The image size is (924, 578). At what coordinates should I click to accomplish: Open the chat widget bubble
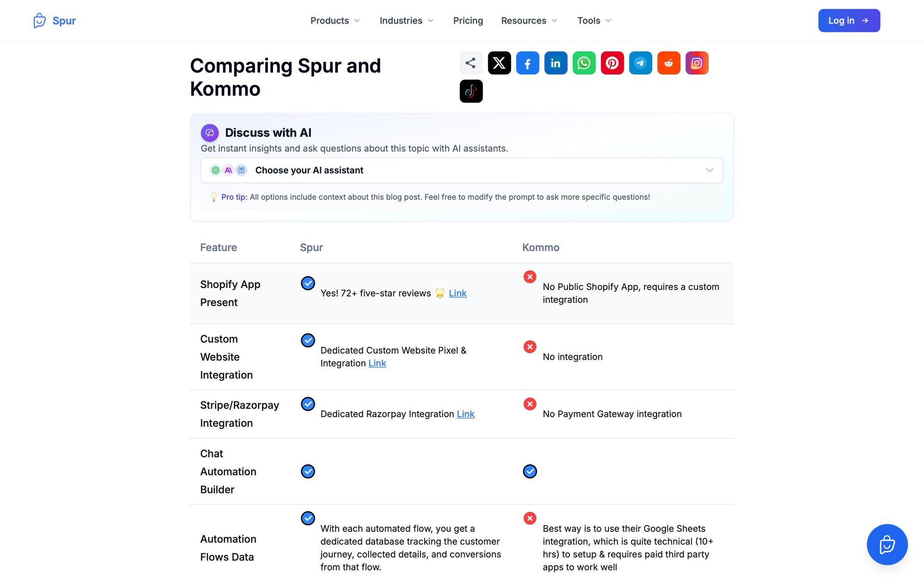tap(887, 545)
